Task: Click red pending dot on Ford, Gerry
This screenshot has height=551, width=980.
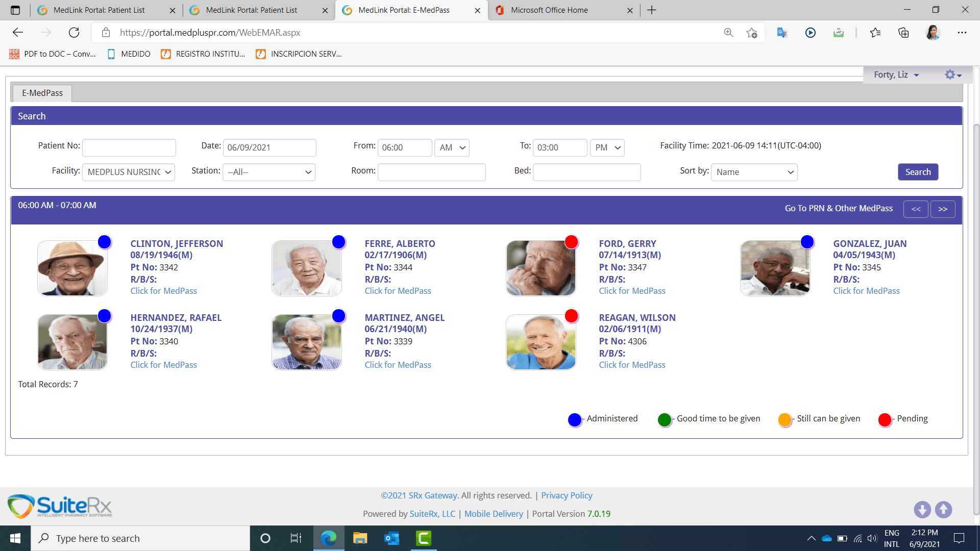Action: 571,242
